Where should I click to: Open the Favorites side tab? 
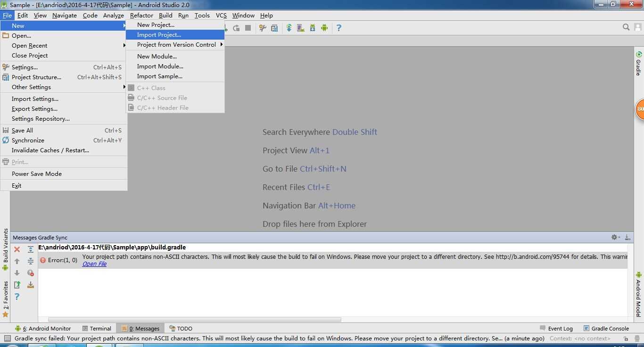pyautogui.click(x=5, y=299)
